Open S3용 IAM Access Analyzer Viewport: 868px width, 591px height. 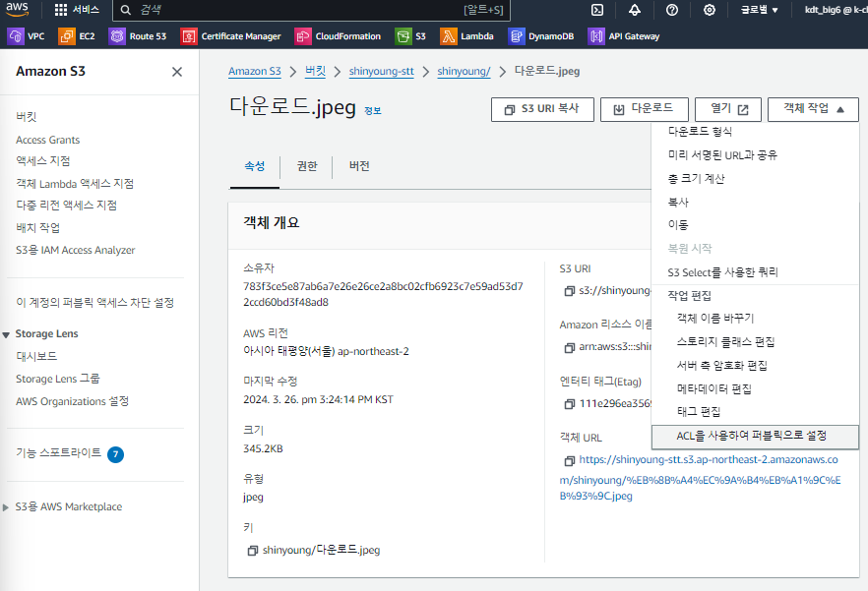pyautogui.click(x=75, y=250)
